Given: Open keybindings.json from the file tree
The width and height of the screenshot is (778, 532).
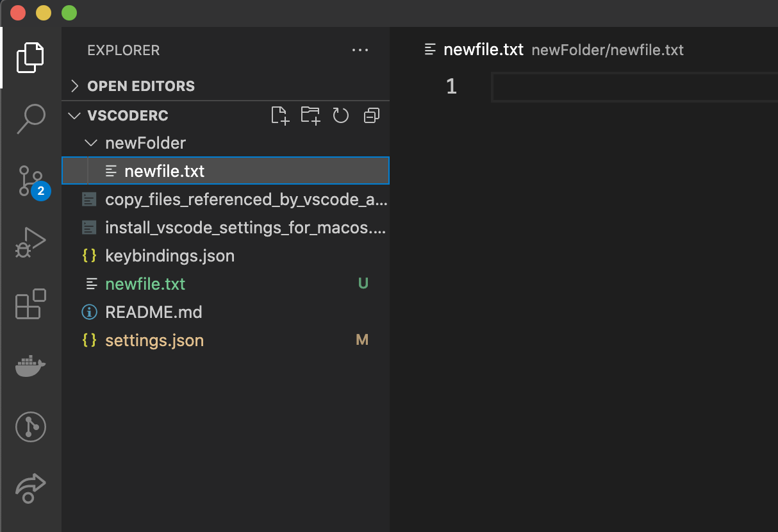Looking at the screenshot, I should (x=170, y=256).
